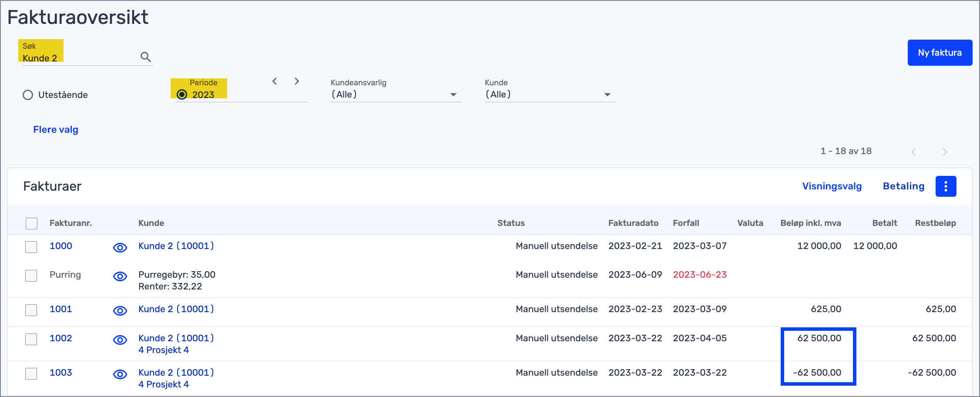980x397 pixels.
Task: Tick the checkbox for invoice 1001
Action: coord(31,310)
